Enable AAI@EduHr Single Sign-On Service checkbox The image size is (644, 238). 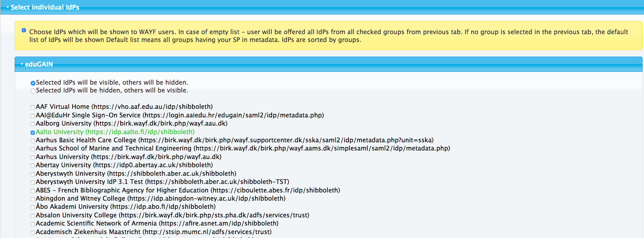point(33,116)
